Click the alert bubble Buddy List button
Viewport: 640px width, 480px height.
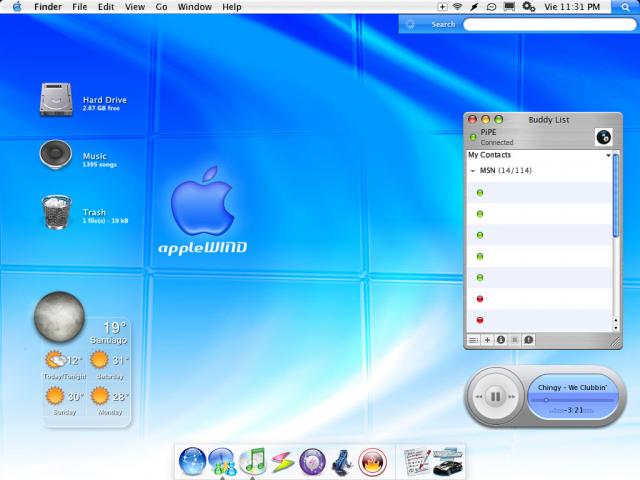[529, 340]
